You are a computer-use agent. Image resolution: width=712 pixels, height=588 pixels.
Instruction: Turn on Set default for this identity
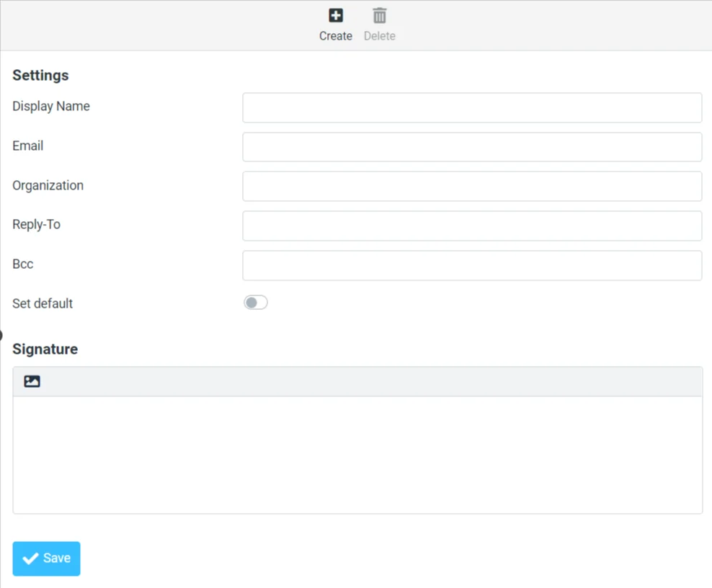pos(256,302)
